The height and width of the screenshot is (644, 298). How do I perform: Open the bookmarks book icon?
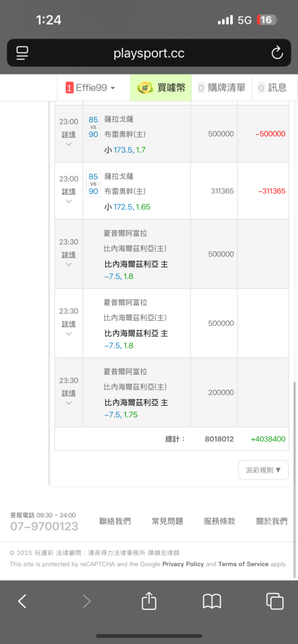[x=212, y=601]
